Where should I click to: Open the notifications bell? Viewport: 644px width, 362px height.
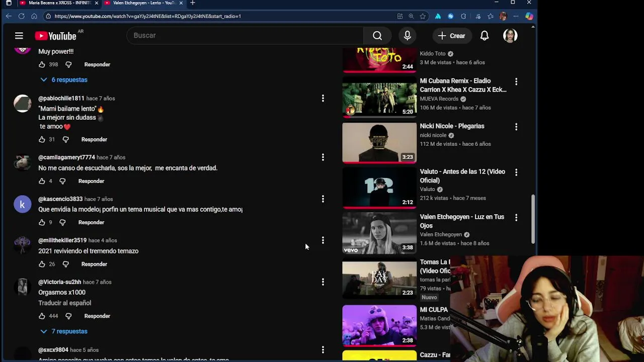pos(485,36)
